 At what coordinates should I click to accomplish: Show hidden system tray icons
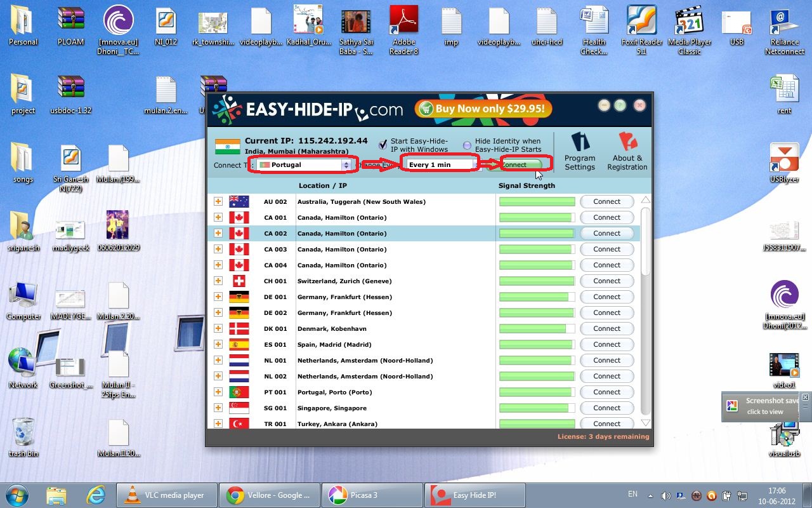click(650, 495)
